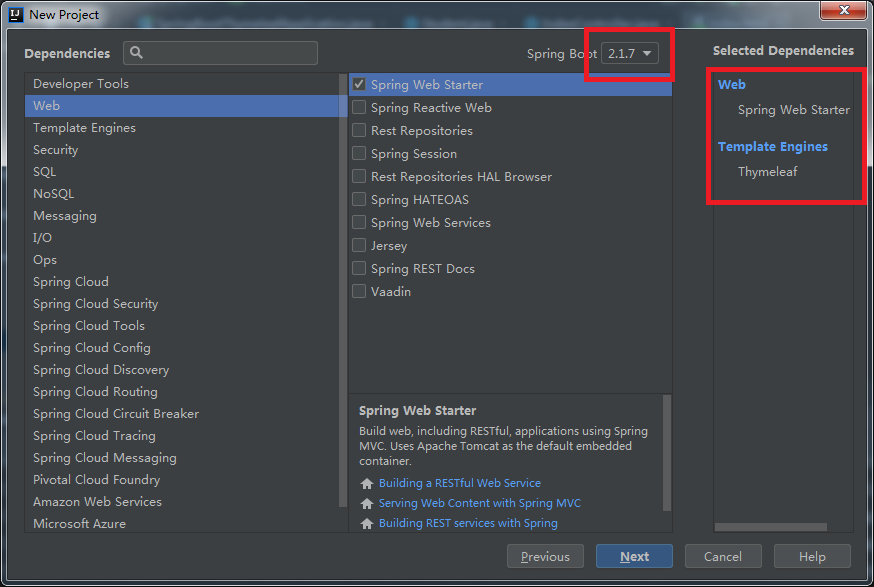The width and height of the screenshot is (874, 587).
Task: Open Pivotal Cloud Foundry category
Action: coord(182,480)
